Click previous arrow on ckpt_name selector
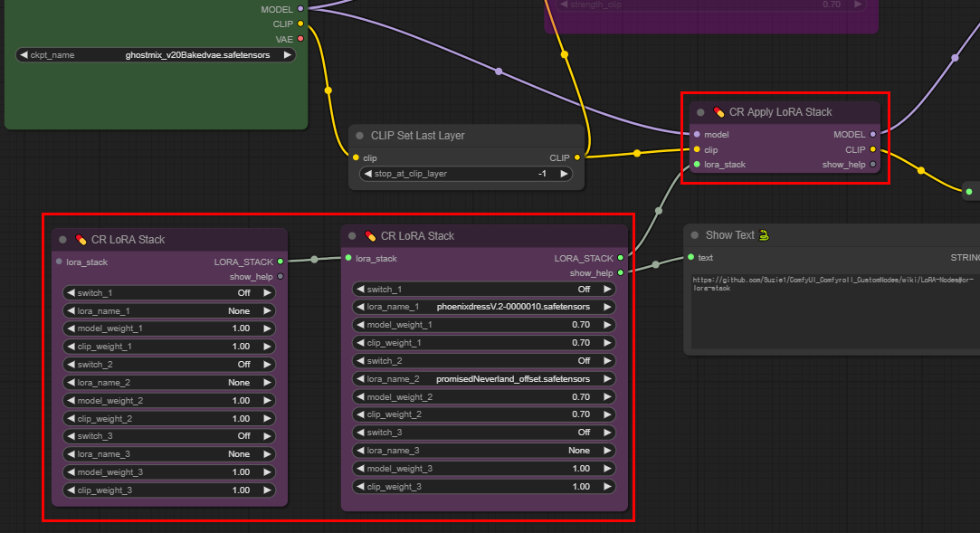The image size is (980, 533). [24, 55]
